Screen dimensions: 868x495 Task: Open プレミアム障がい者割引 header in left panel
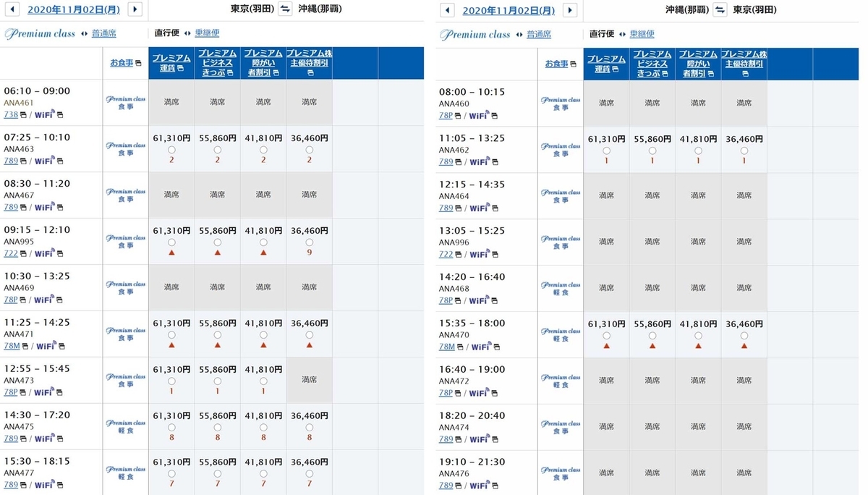pyautogui.click(x=263, y=63)
